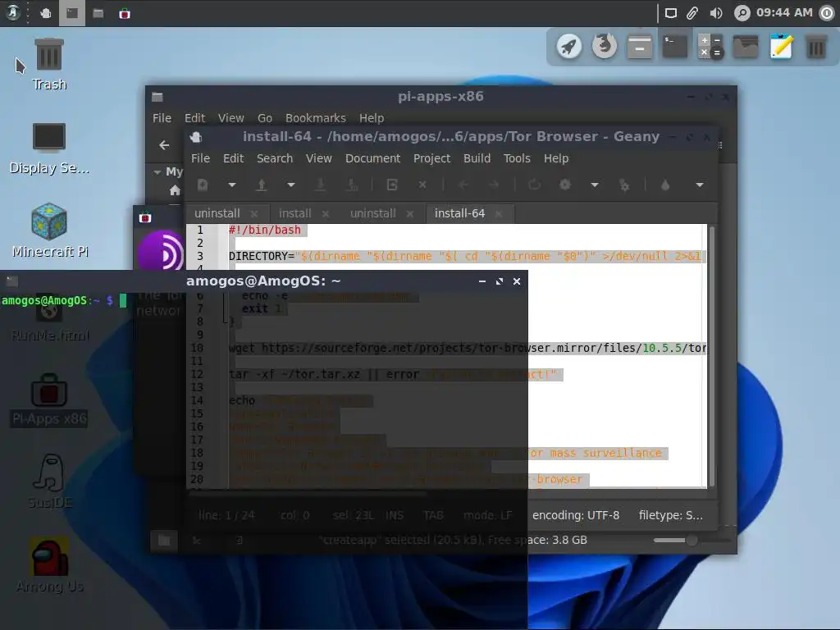Click the DIRECTORY= line in the editor
The height and width of the screenshot is (630, 840).
click(465, 256)
